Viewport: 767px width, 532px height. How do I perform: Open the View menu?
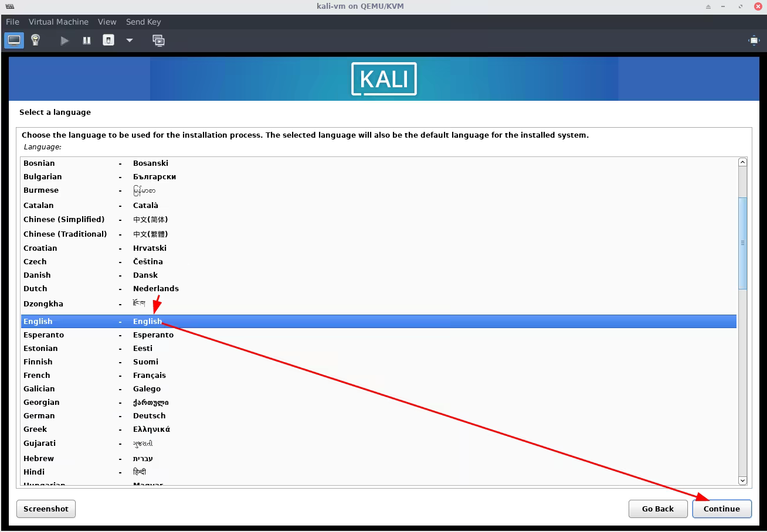pyautogui.click(x=107, y=22)
